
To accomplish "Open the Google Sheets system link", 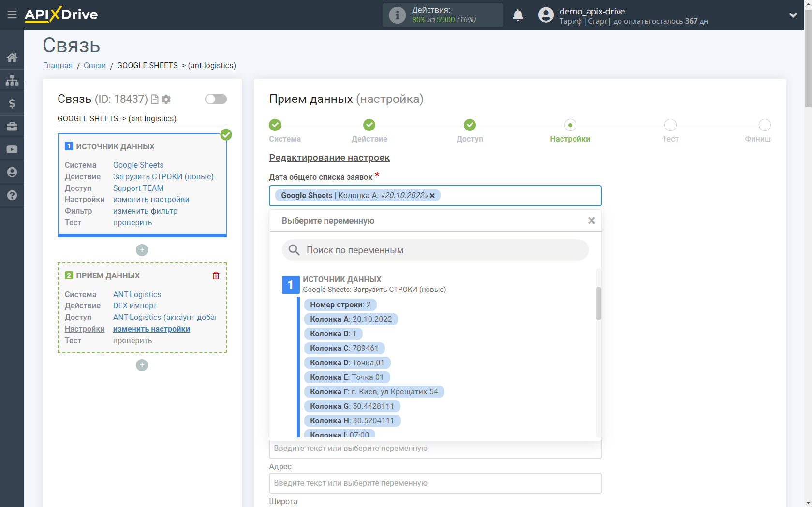I will tap(138, 165).
